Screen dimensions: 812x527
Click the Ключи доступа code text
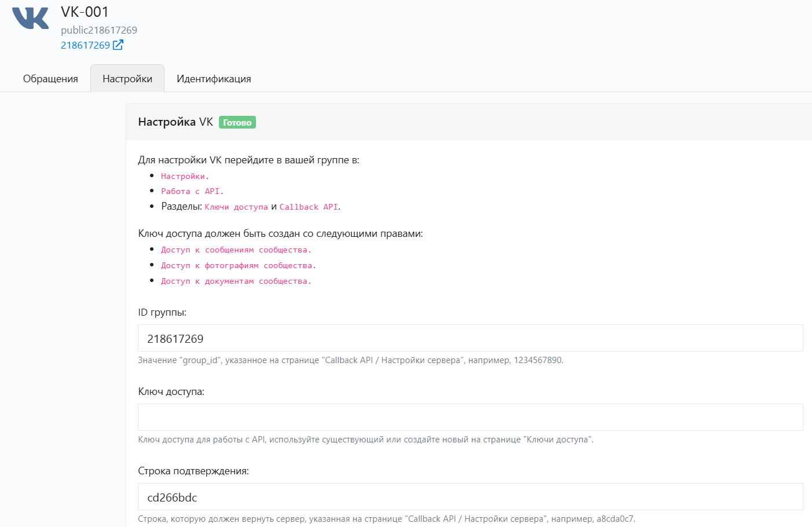click(x=236, y=207)
